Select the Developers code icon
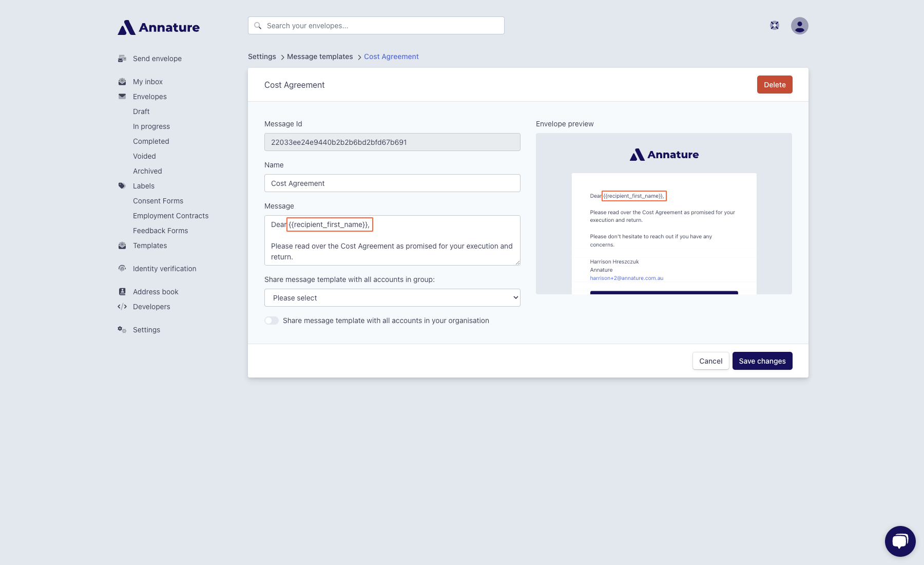924x565 pixels. coord(122,306)
